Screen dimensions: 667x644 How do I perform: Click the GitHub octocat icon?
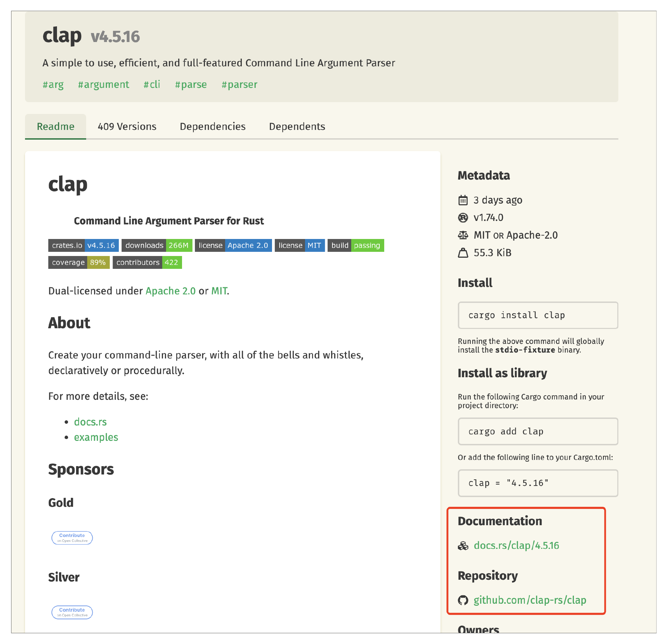[463, 600]
